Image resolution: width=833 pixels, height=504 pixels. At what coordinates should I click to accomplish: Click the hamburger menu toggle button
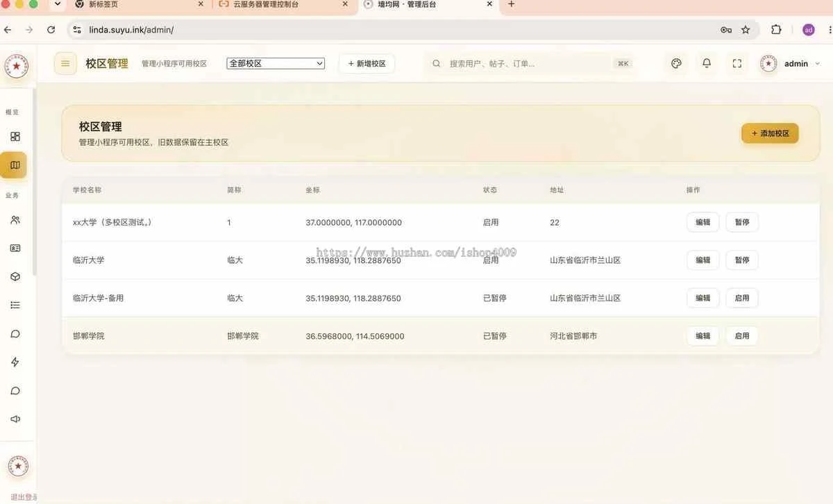[65, 63]
